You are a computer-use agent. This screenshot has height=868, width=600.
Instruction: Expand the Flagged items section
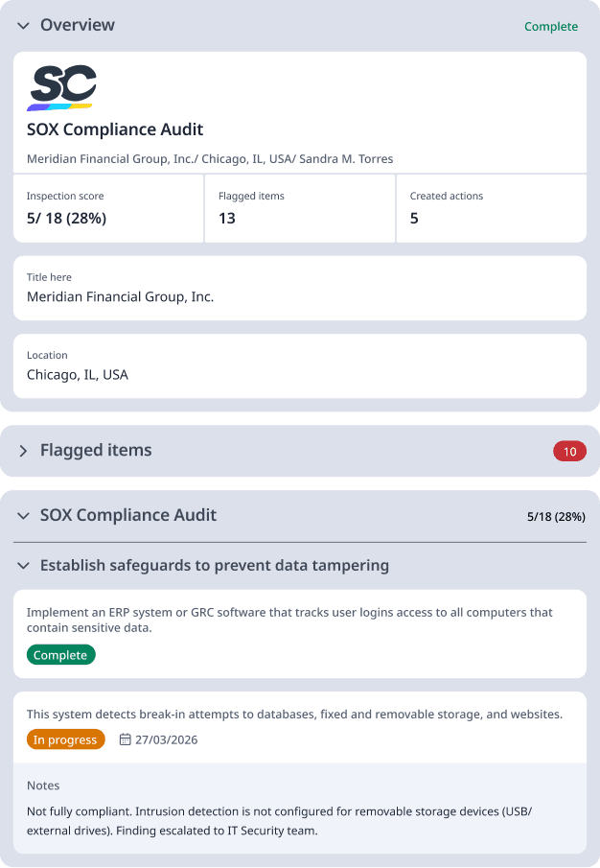coord(23,450)
